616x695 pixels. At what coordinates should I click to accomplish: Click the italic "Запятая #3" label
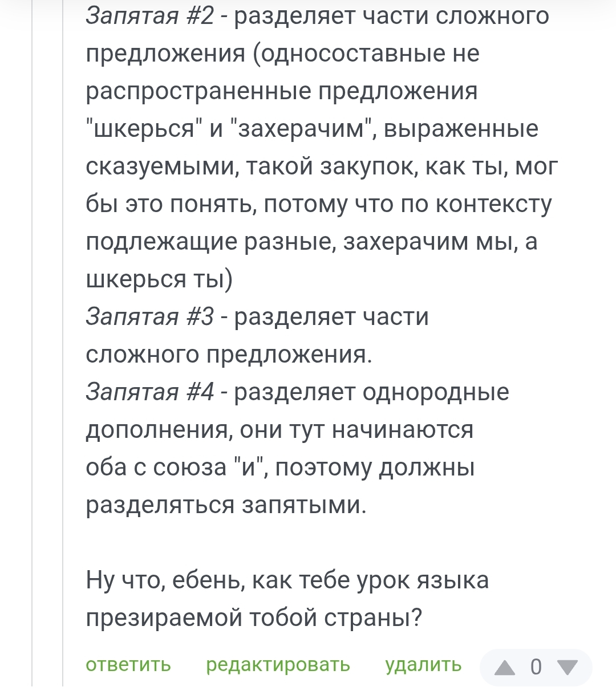click(150, 317)
